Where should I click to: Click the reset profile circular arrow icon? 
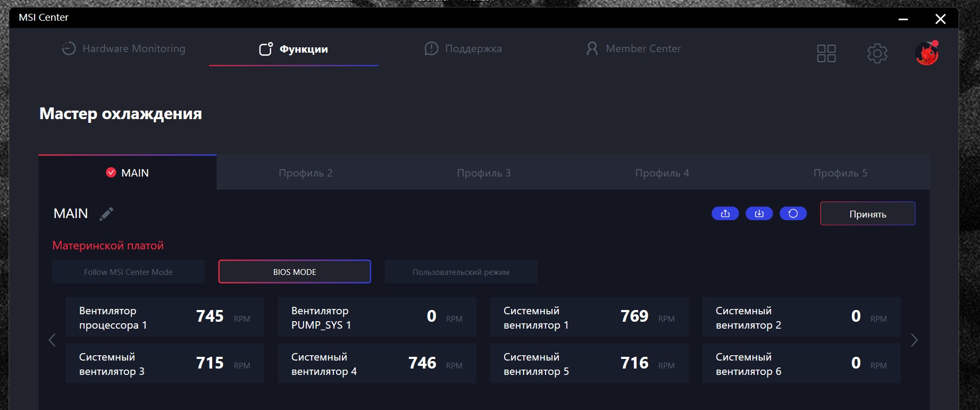coord(793,213)
